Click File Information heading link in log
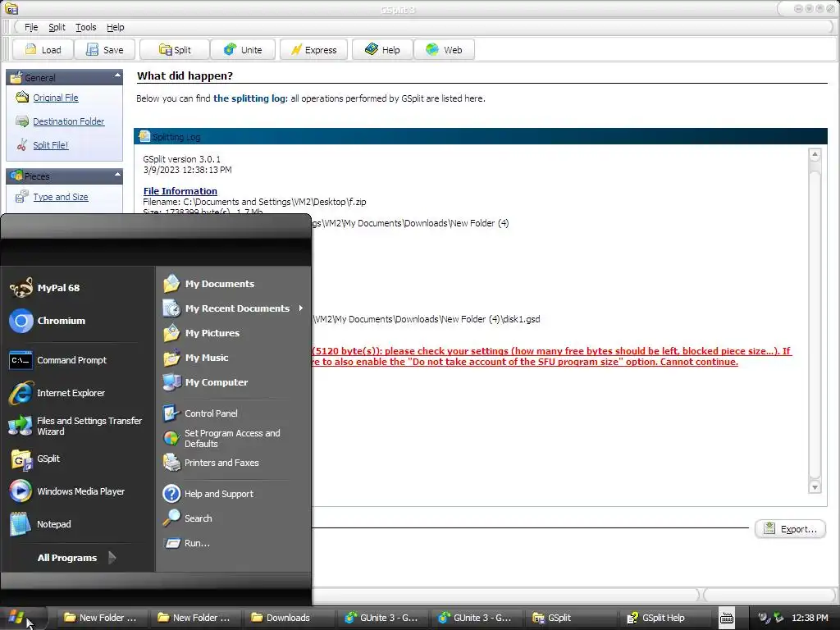This screenshot has height=630, width=840. 180,191
